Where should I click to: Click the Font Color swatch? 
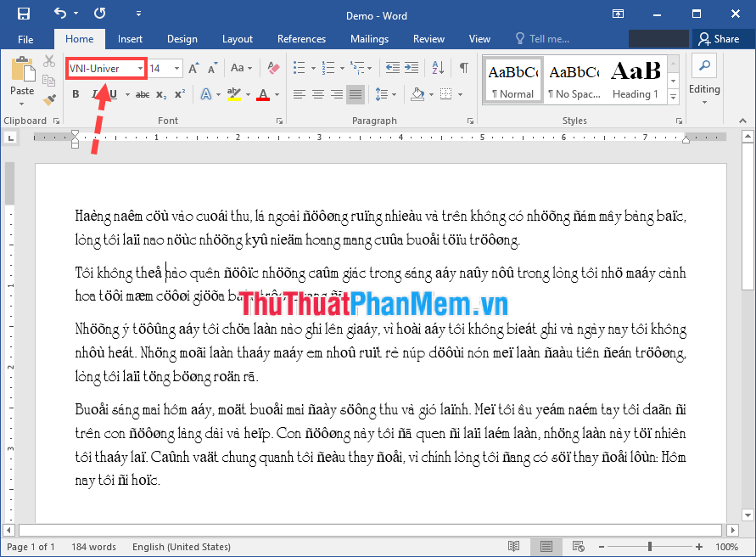click(x=263, y=93)
